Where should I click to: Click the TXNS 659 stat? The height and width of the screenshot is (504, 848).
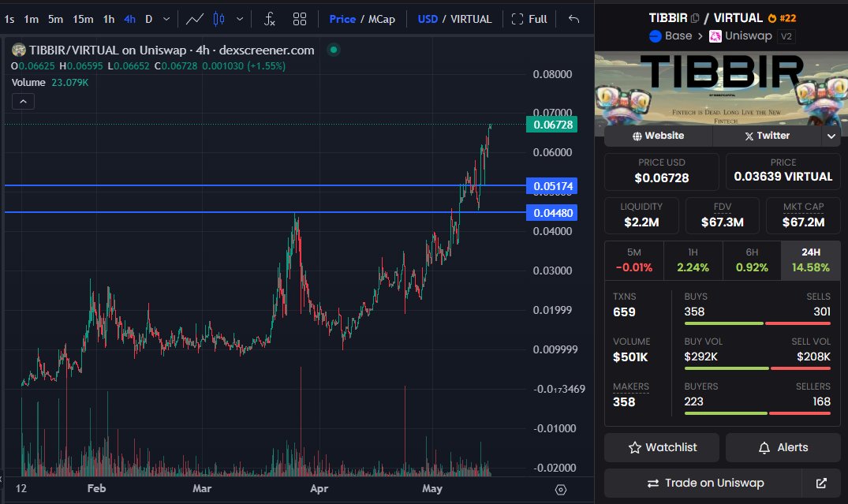(x=625, y=305)
